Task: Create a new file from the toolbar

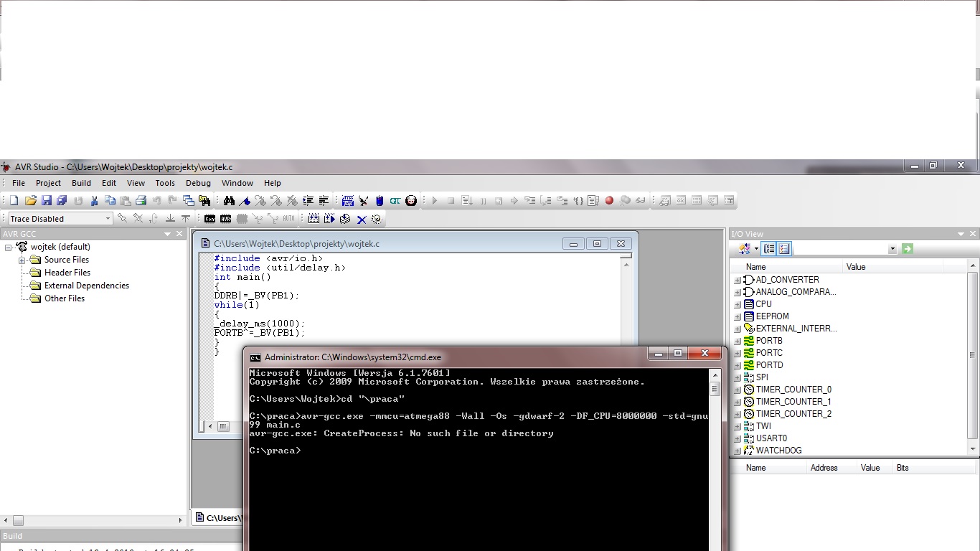Action: (14, 201)
